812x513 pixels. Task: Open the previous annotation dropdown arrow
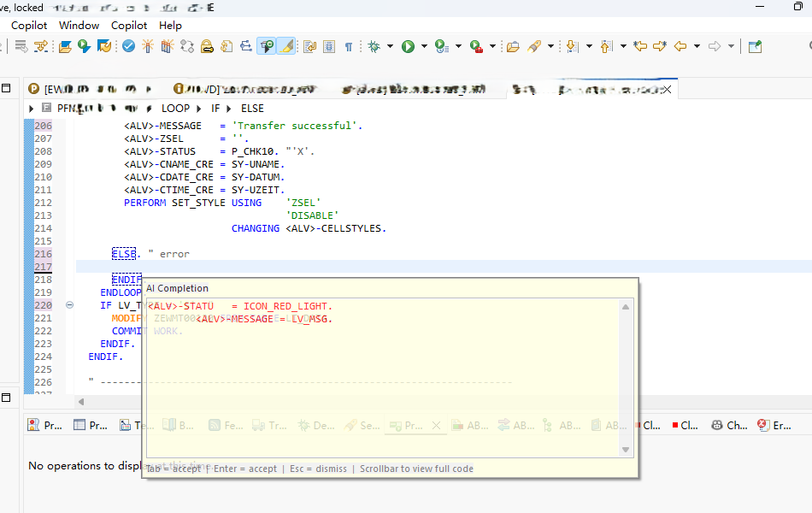pos(623,47)
